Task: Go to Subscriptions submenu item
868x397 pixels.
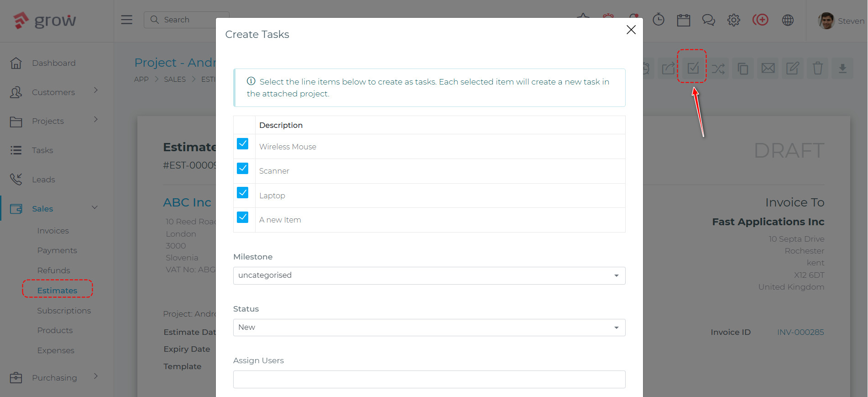Action: coord(64,311)
